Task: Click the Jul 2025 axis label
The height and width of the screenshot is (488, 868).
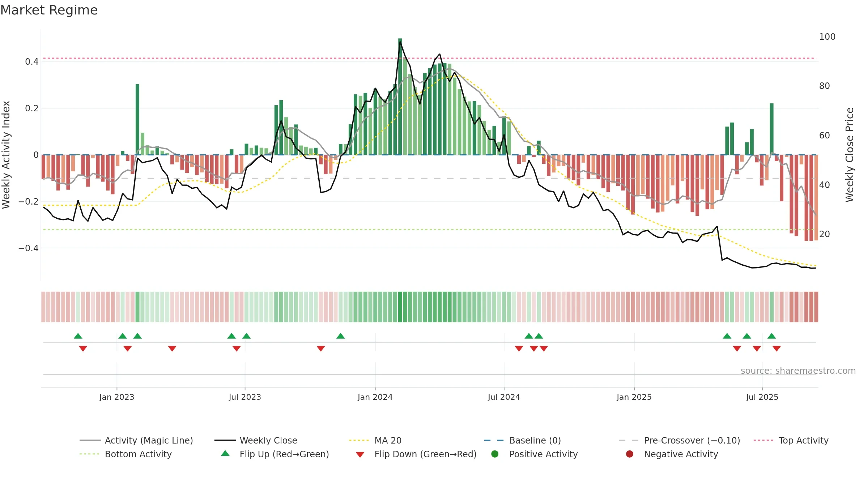Action: click(x=762, y=397)
